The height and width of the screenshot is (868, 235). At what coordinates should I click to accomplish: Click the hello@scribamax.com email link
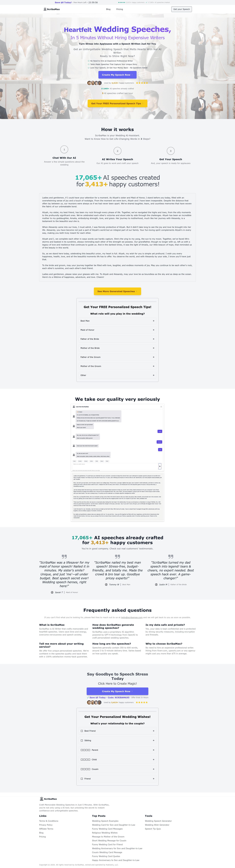coord(132,617)
